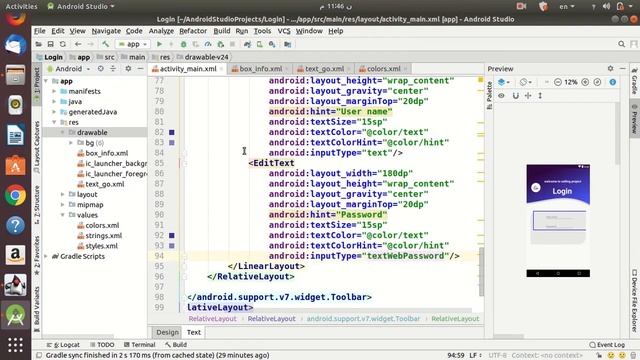Image resolution: width=640 pixels, height=360 pixels.
Task: Click the Debug app bug icon
Action: [x=183, y=44]
